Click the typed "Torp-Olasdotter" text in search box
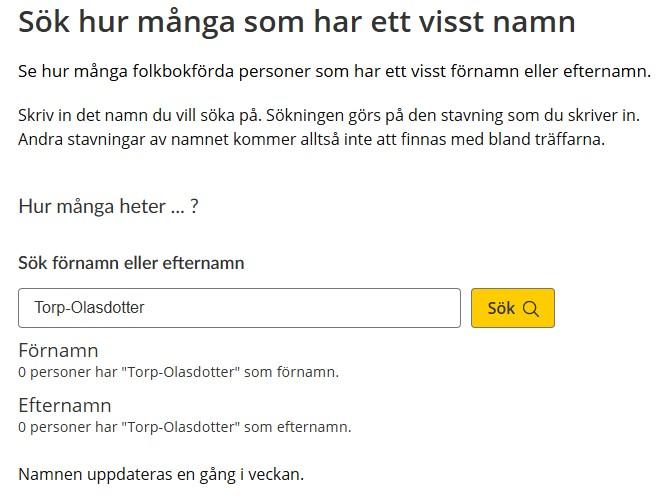Image resolution: width=663 pixels, height=499 pixels. pos(90,308)
